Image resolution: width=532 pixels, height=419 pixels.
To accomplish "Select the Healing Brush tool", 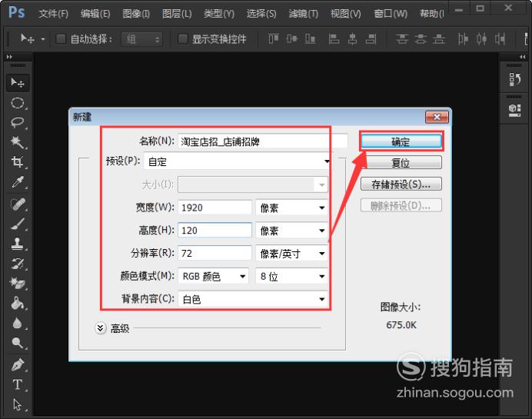I will pos(18,205).
